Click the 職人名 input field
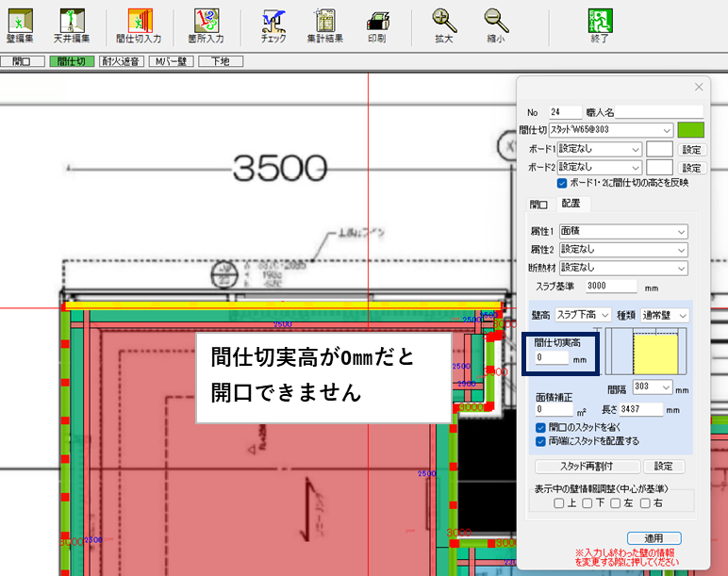 659,112
